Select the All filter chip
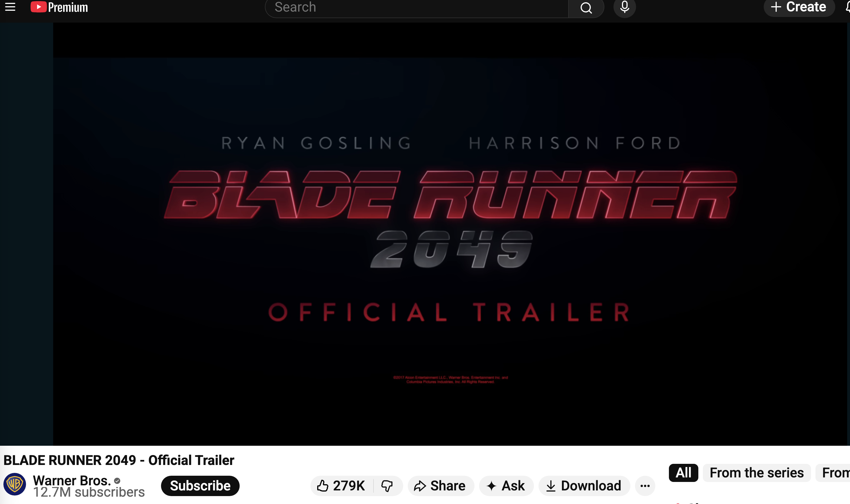The image size is (850, 504). point(683,473)
